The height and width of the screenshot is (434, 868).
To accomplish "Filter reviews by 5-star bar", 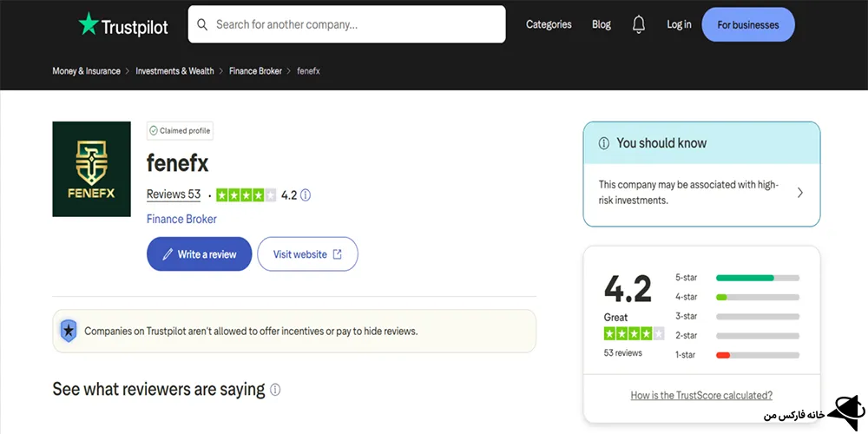I will pyautogui.click(x=757, y=278).
